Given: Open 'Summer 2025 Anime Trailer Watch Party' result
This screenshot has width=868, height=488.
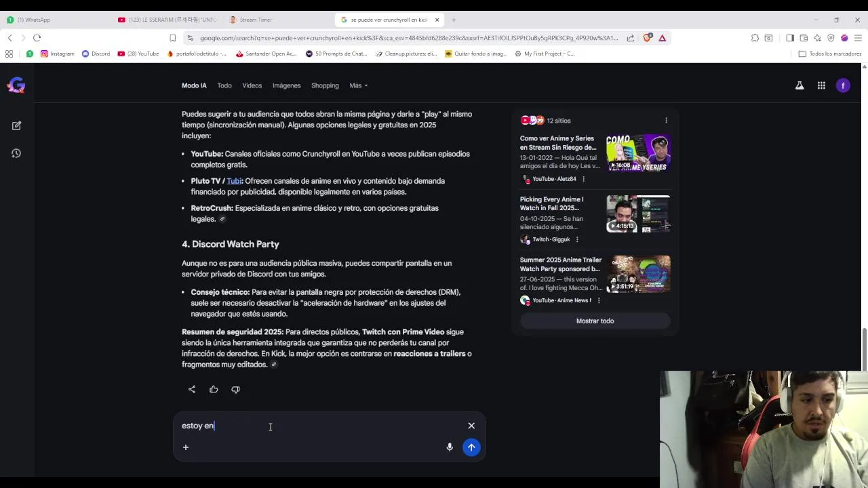Looking at the screenshot, I should pos(561,264).
